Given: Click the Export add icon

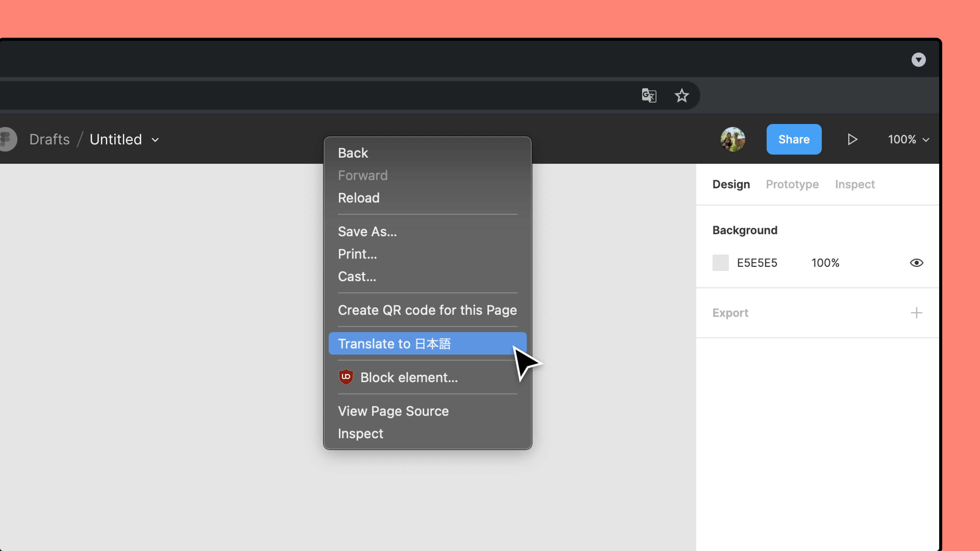Looking at the screenshot, I should coord(916,312).
